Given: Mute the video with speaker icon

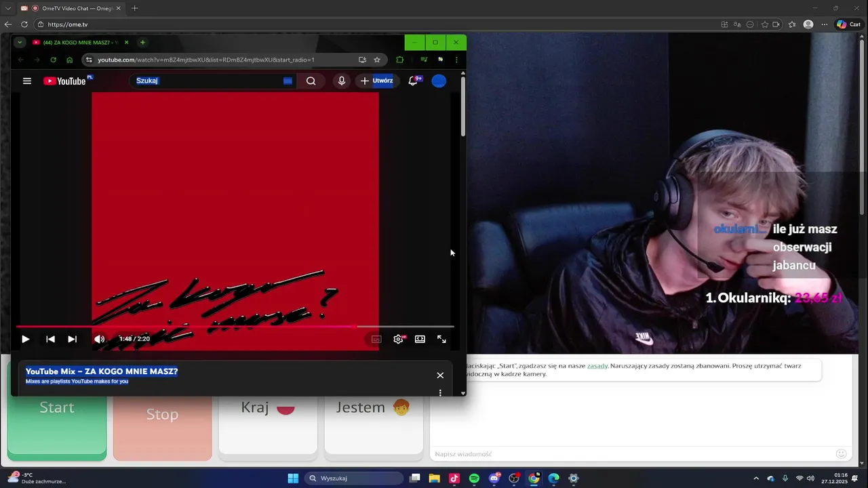Looking at the screenshot, I should 99,339.
